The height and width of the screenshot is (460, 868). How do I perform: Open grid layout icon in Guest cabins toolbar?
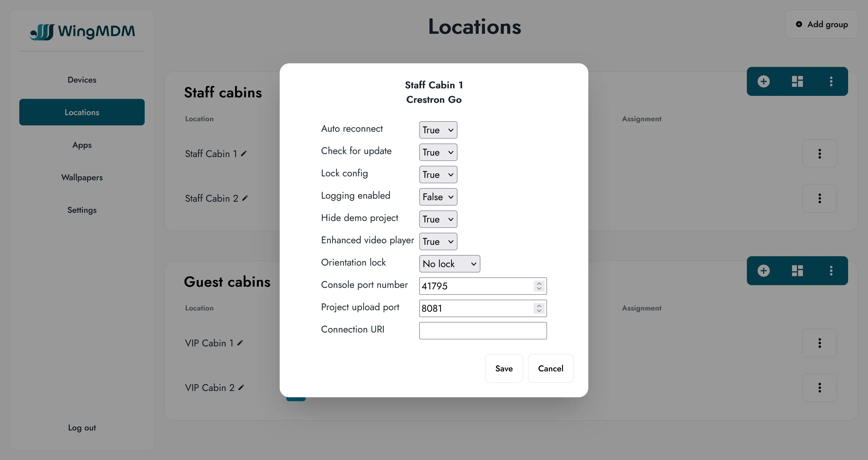797,271
